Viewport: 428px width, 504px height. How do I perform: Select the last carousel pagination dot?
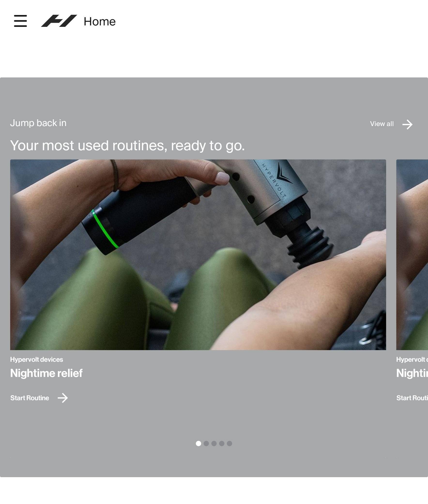click(x=229, y=444)
